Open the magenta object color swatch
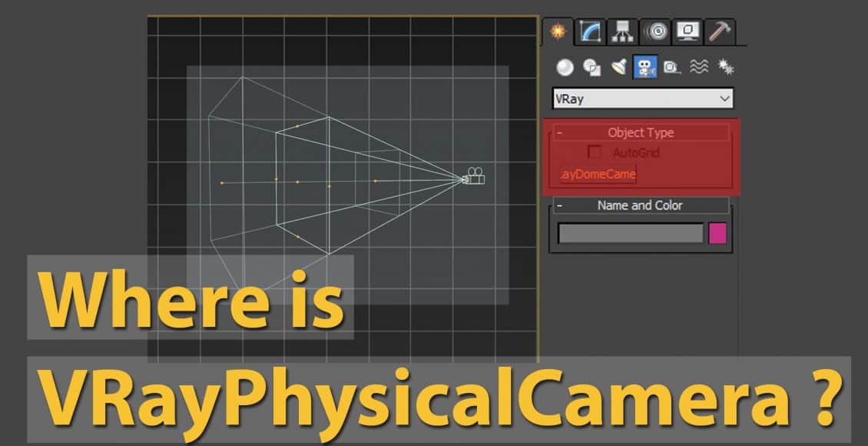The image size is (868, 446). point(717,234)
